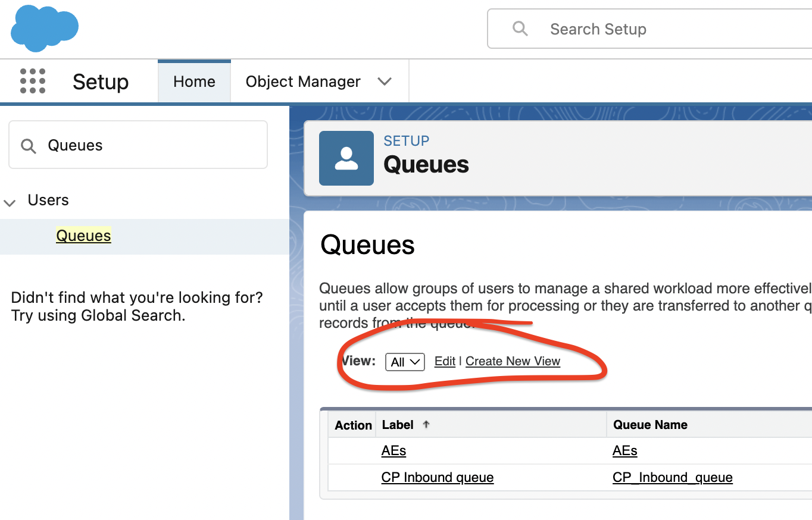This screenshot has width=812, height=520.
Task: Open Create New View
Action: point(513,361)
